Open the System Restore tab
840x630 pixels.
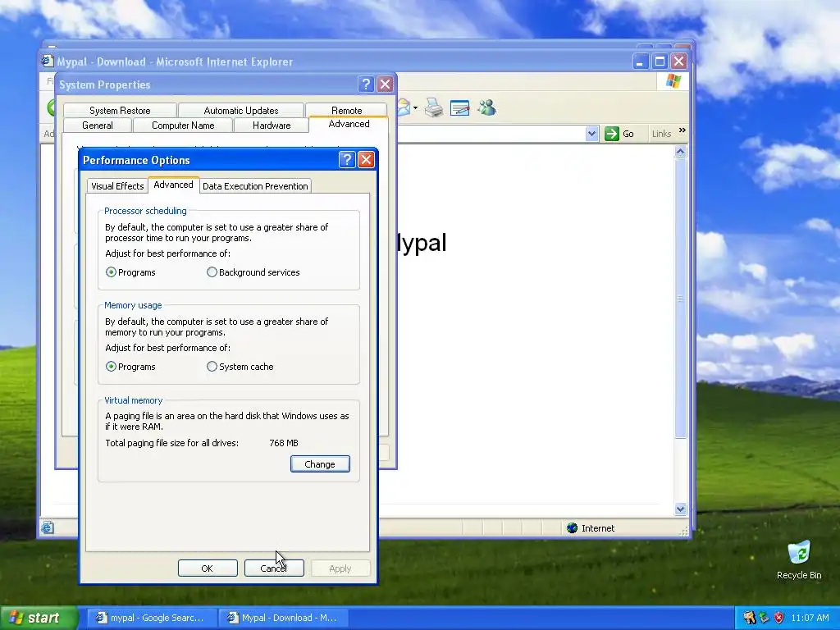(x=120, y=111)
